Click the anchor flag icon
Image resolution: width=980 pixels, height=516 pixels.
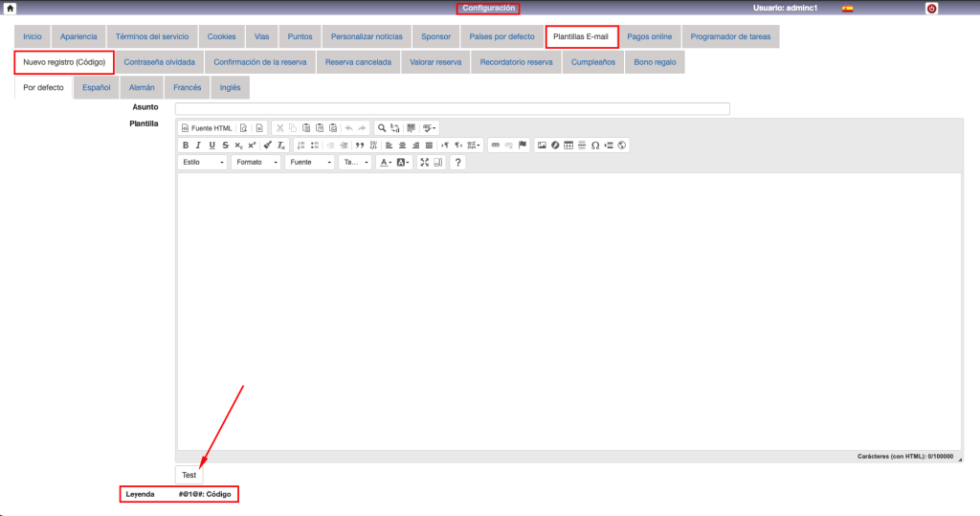[523, 146]
